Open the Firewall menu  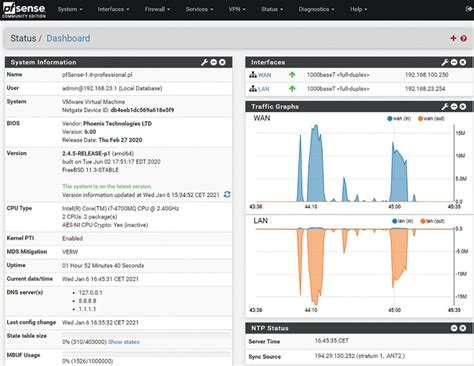[157, 9]
